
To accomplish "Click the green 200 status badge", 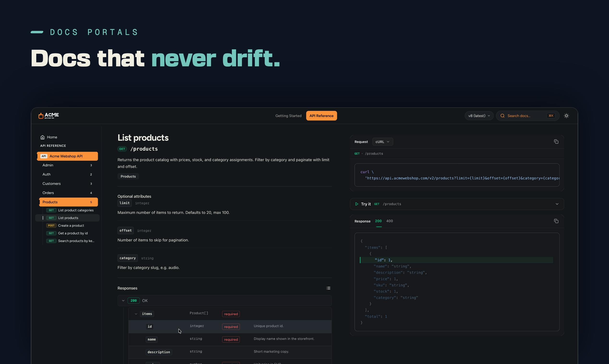I will coord(134,301).
